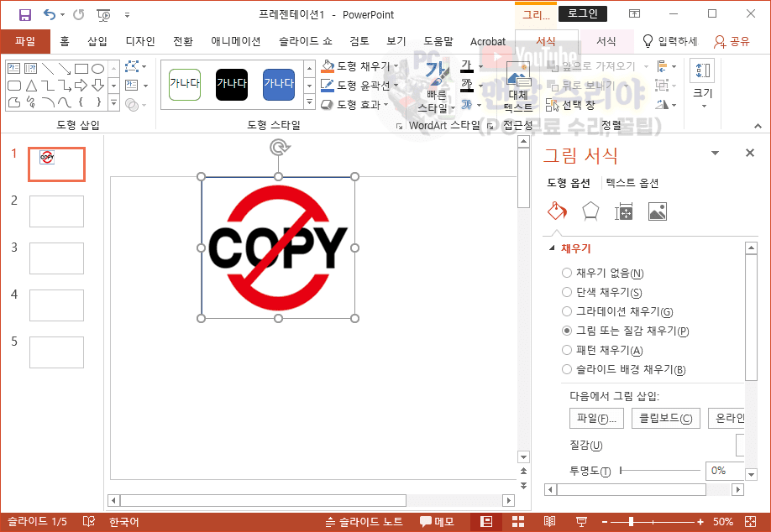Choose the down arrow shape
Image resolution: width=771 pixels, height=532 pixels.
[x=98, y=86]
